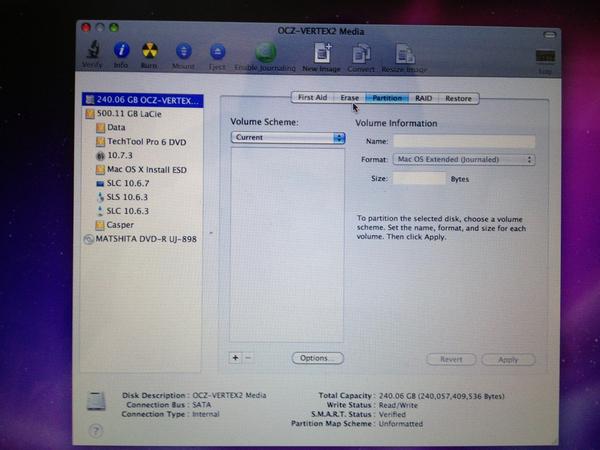Remove a partition with the minus button
600x450 pixels.
coord(248,358)
